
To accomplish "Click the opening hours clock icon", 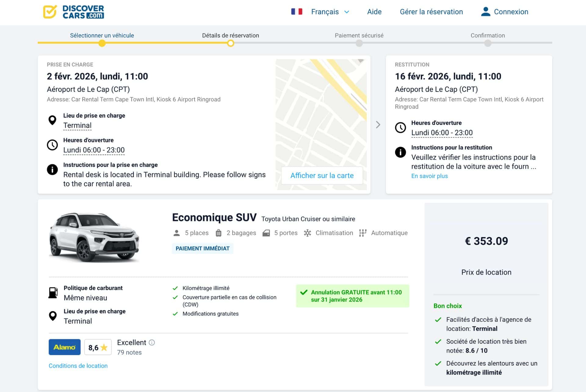I will (52, 145).
